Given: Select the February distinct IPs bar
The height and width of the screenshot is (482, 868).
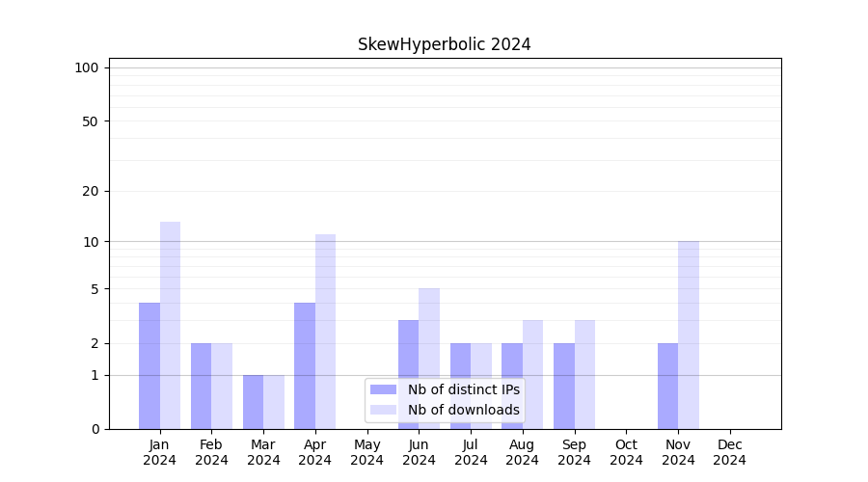Looking at the screenshot, I should (201, 386).
